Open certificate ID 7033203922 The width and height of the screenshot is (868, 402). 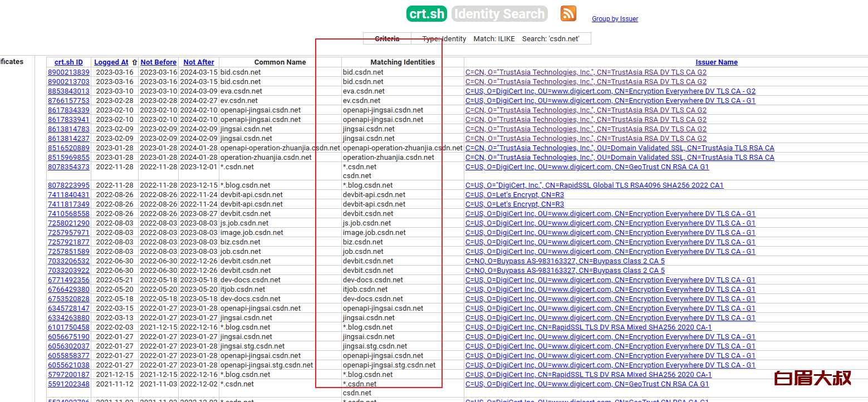pyautogui.click(x=68, y=271)
